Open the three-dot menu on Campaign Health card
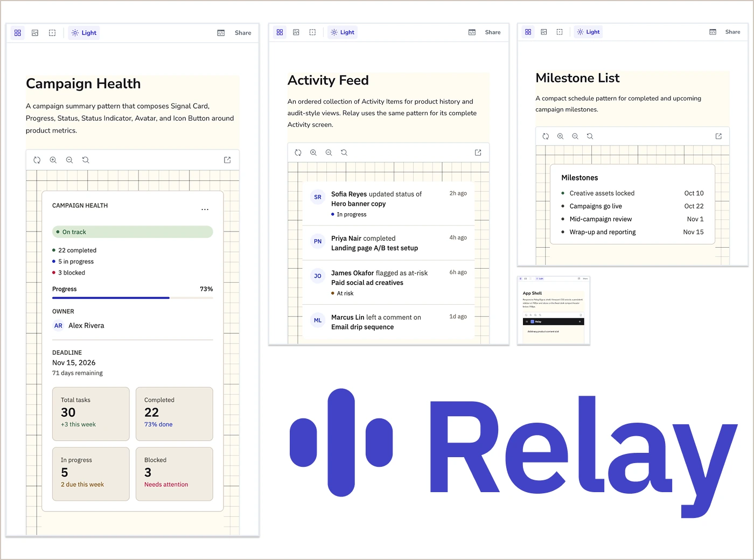 [205, 209]
